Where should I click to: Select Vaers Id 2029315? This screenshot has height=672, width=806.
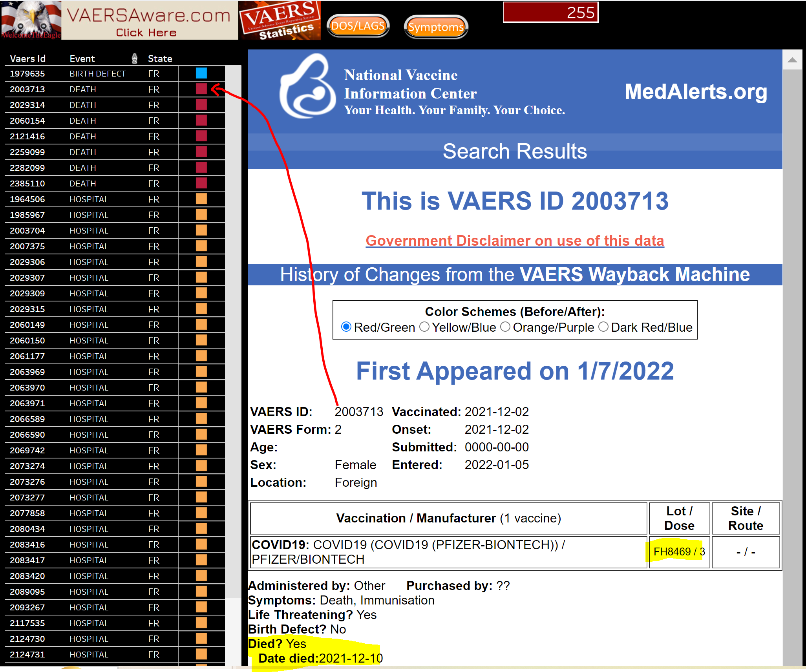(x=27, y=309)
